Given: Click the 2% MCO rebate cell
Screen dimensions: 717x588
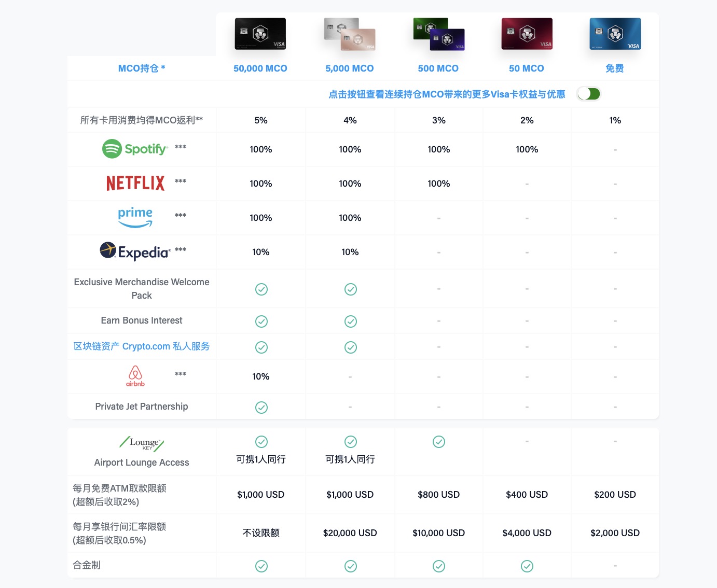Looking at the screenshot, I should click(x=527, y=120).
